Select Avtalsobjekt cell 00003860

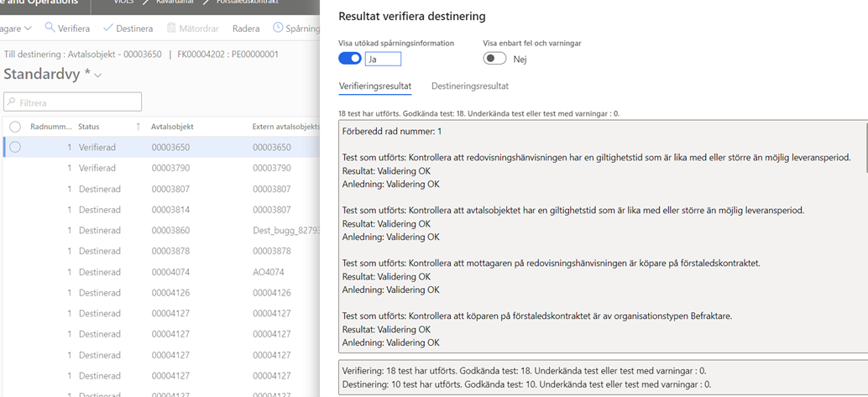[170, 231]
